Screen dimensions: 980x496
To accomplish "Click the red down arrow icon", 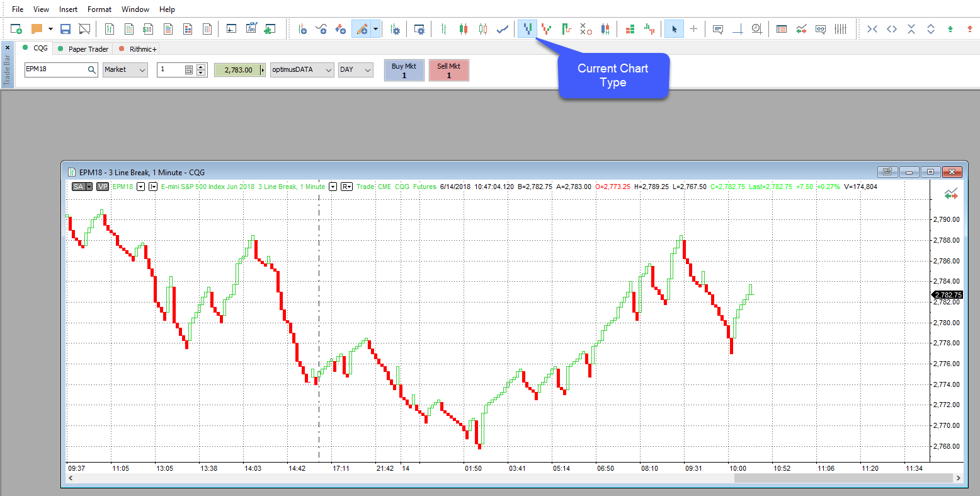I will (970, 29).
